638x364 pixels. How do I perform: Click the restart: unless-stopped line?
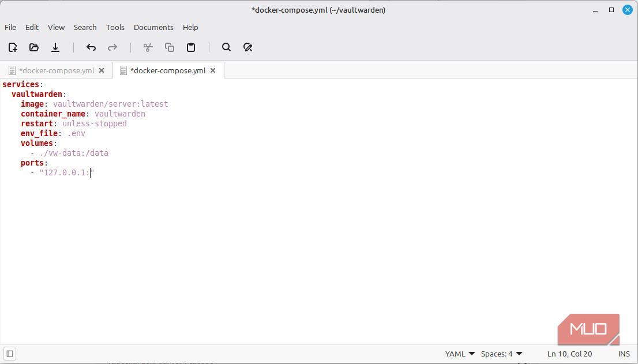click(74, 123)
